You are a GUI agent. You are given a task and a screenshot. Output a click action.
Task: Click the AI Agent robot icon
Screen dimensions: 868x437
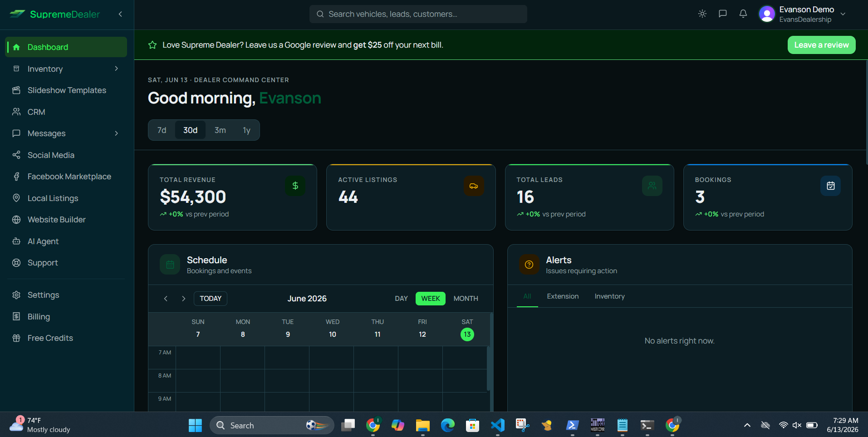[x=16, y=241]
